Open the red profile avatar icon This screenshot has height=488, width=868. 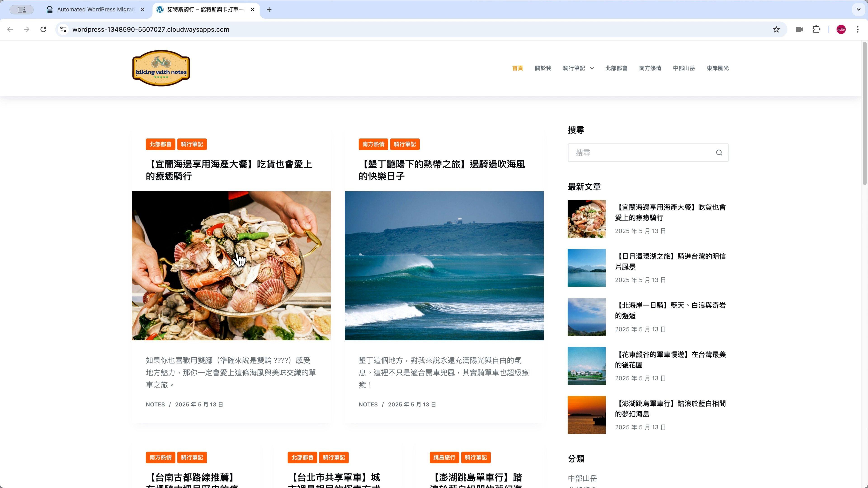tap(841, 29)
